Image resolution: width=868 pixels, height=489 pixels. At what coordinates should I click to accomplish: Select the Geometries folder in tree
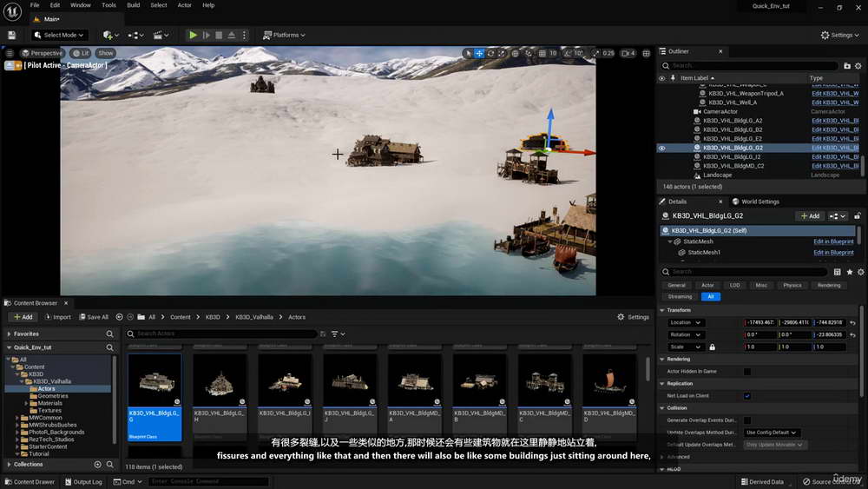click(x=53, y=396)
